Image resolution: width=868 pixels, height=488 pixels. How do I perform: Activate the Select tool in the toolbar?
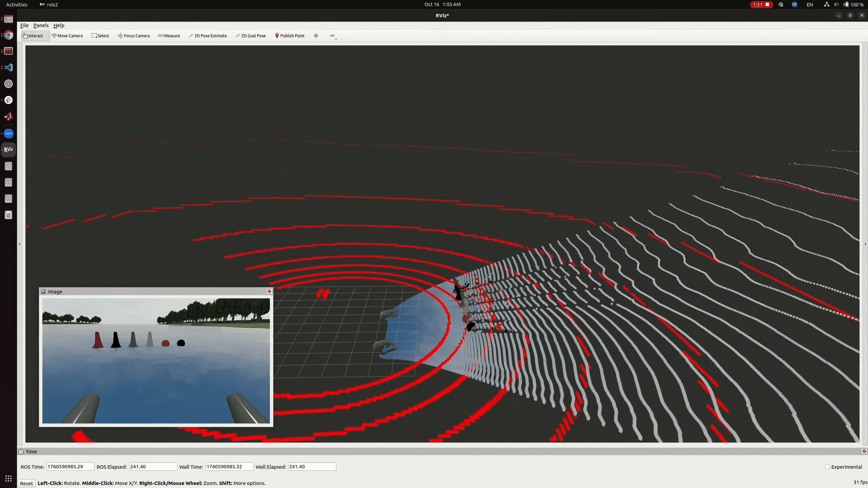100,36
